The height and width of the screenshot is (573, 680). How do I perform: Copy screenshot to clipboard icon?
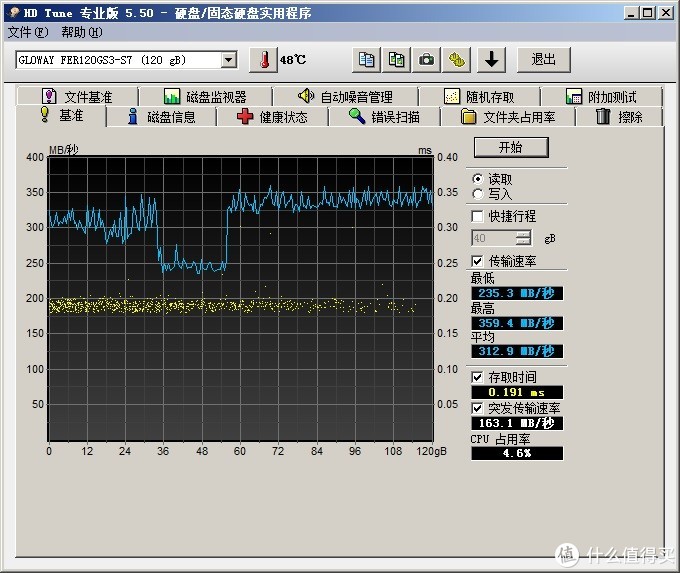[x=396, y=59]
